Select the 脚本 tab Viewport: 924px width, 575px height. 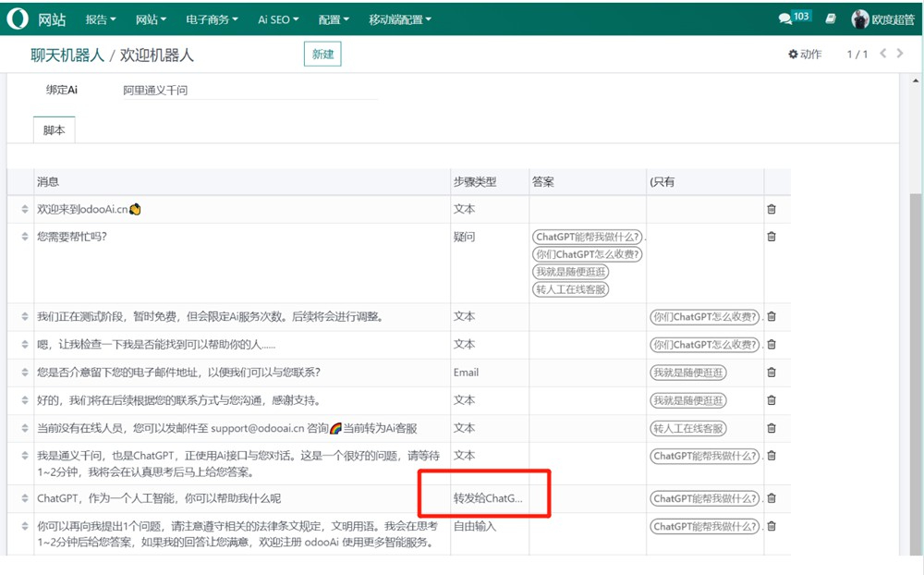54,130
